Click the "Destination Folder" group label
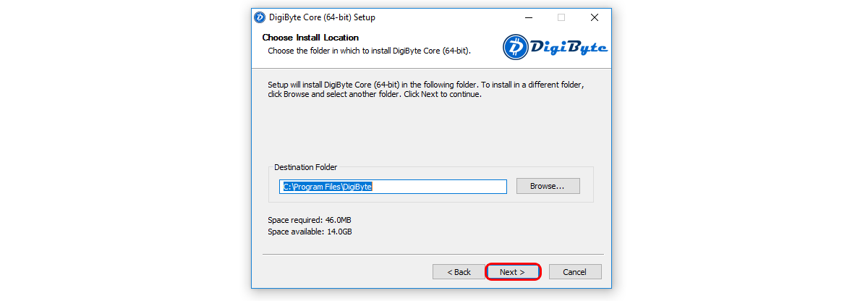This screenshot has width=868, height=301. click(x=305, y=167)
